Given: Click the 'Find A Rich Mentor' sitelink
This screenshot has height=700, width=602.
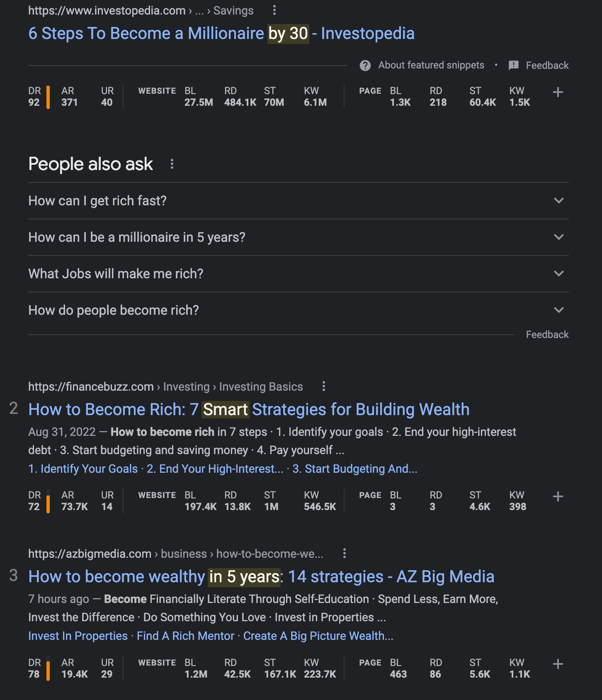Looking at the screenshot, I should (x=185, y=636).
